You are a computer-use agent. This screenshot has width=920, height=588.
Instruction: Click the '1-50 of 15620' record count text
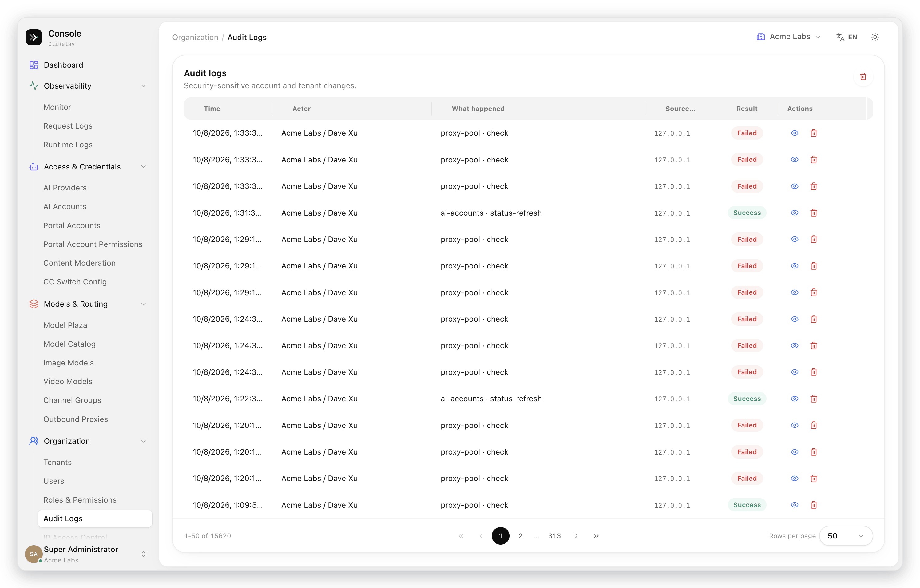[208, 536]
